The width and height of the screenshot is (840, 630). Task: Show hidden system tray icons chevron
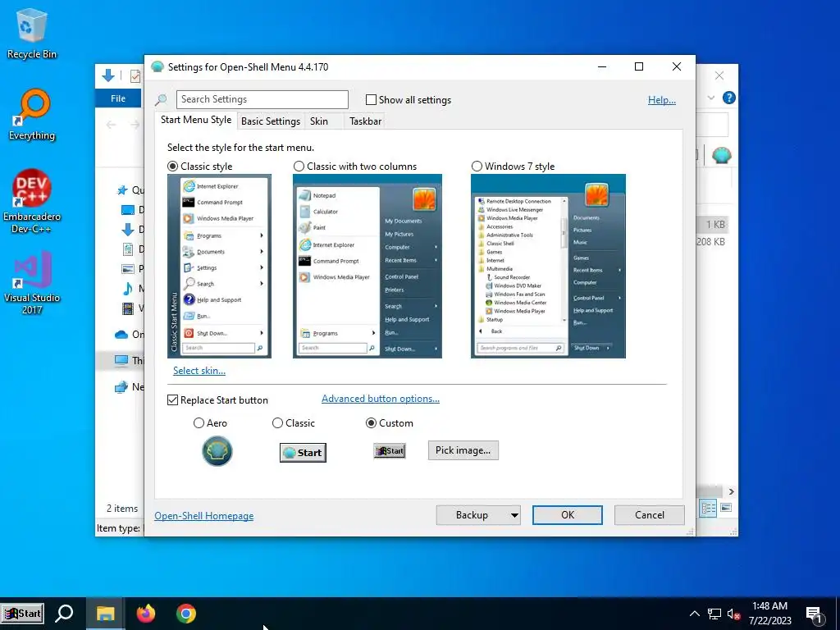694,614
